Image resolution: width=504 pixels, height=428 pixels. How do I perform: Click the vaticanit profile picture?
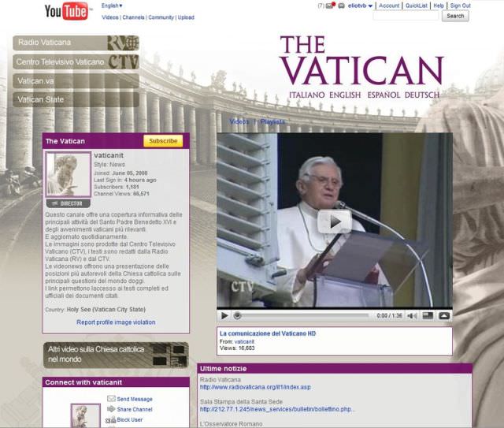pyautogui.click(x=69, y=174)
